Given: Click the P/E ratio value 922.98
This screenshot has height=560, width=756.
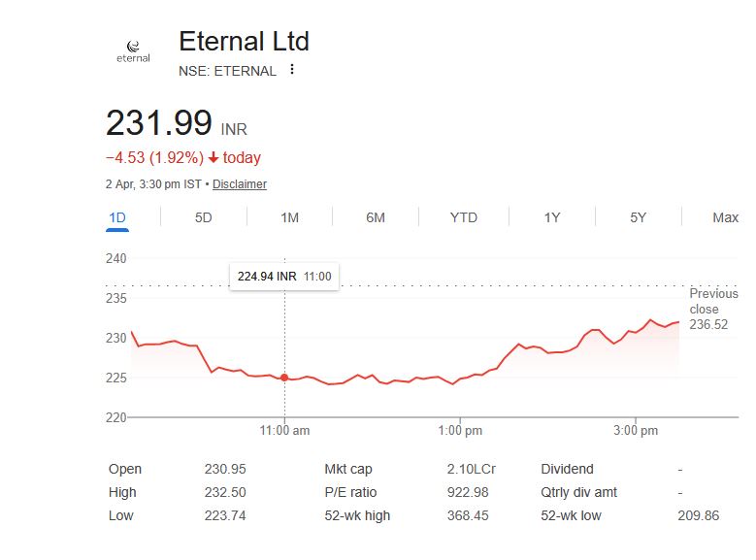Looking at the screenshot, I should pos(468,492).
